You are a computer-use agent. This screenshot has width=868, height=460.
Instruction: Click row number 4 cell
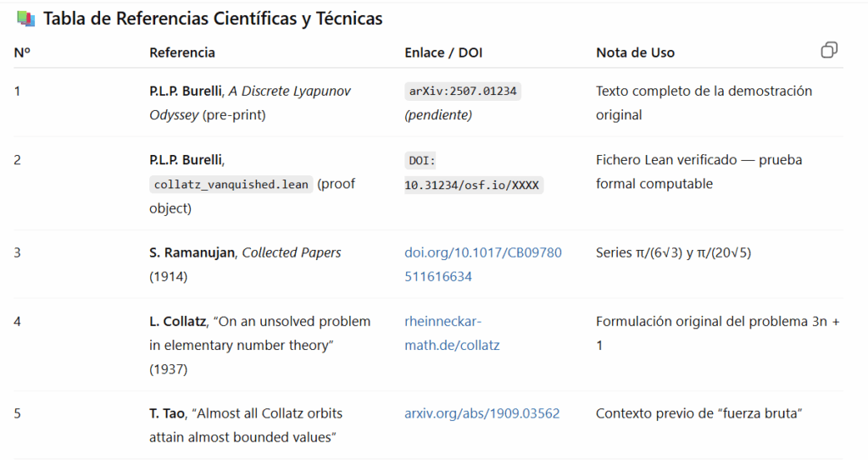17,322
